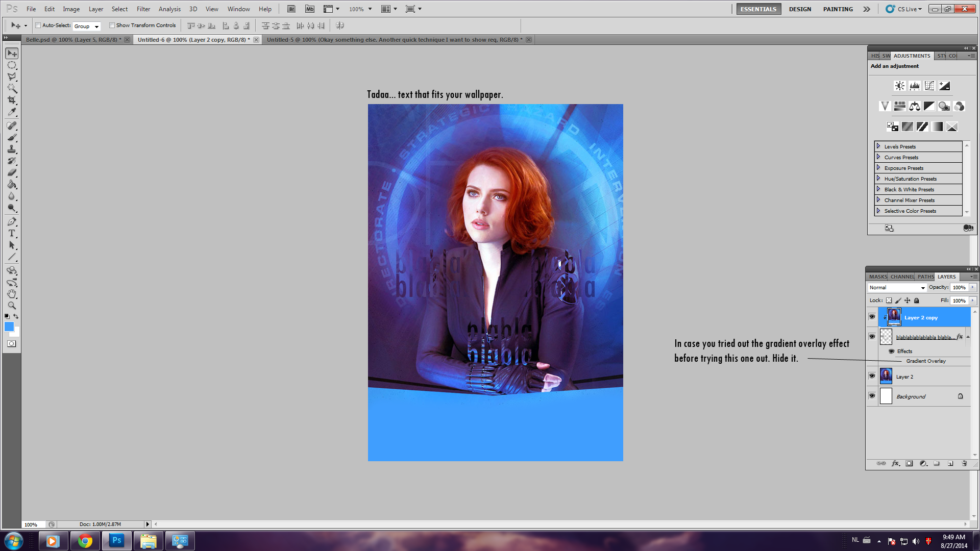Expand Levels Presets
Screen dimensions: 980x551
878,146
